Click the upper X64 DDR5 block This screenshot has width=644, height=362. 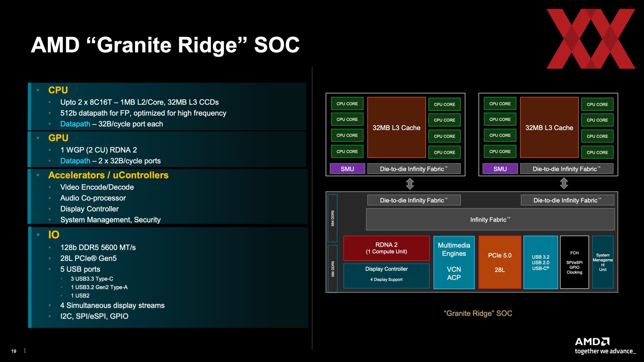click(x=332, y=218)
